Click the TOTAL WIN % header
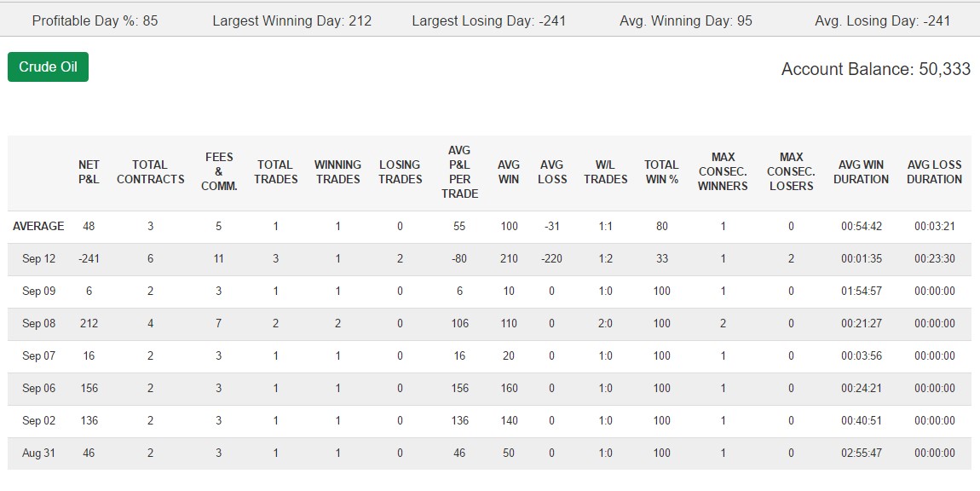Image resolution: width=980 pixels, height=491 pixels. click(x=661, y=172)
